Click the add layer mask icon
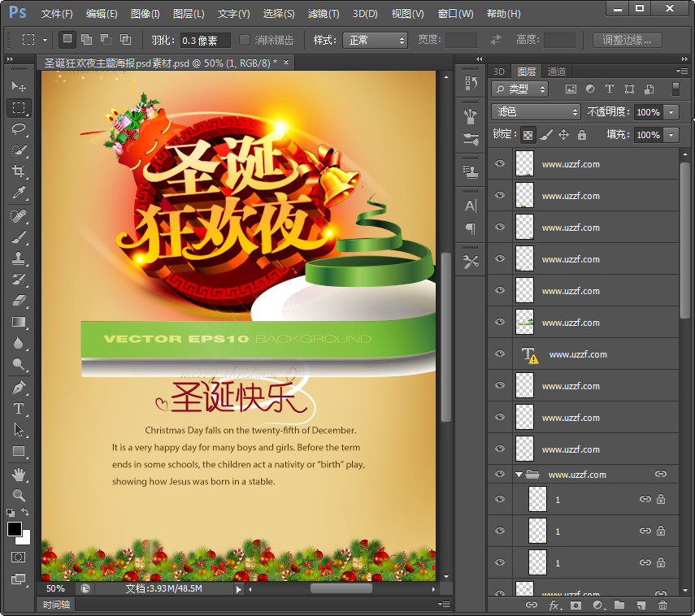 [x=576, y=605]
